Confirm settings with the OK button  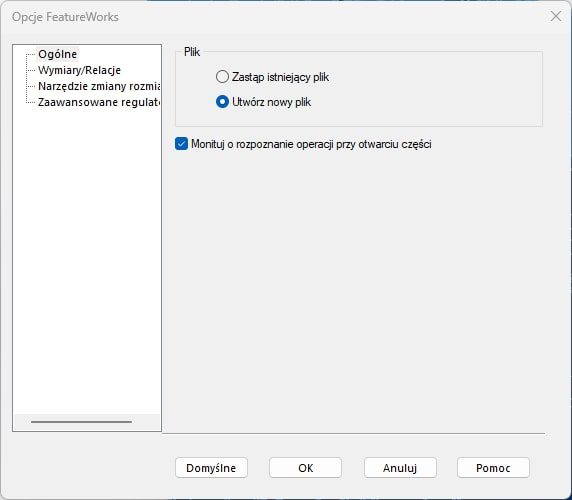pos(305,468)
